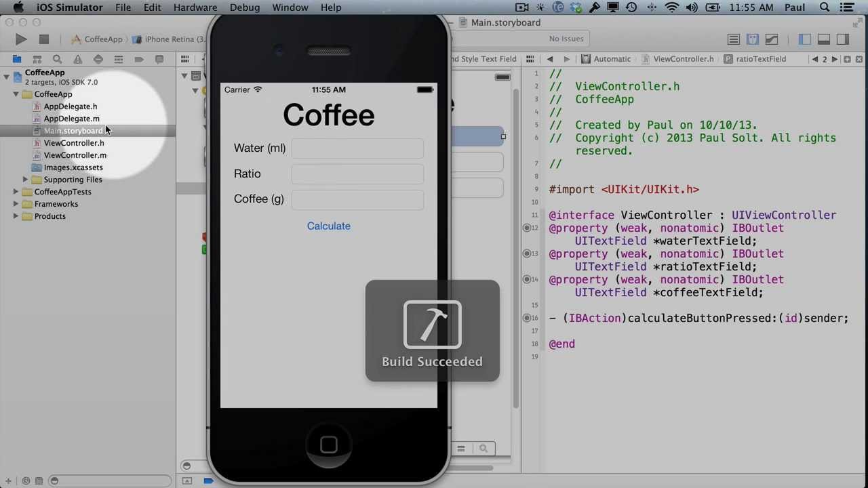Open the Symbol navigator

pyautogui.click(x=37, y=60)
